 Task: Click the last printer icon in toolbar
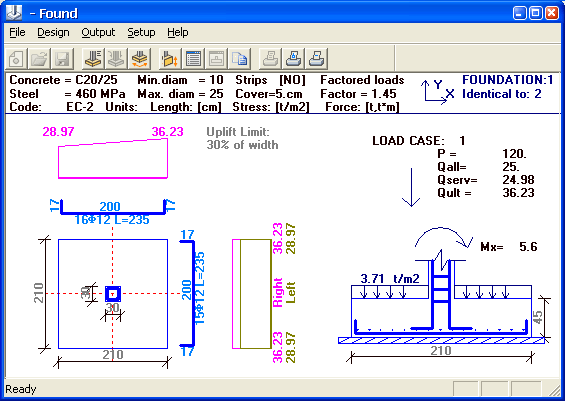click(x=316, y=59)
